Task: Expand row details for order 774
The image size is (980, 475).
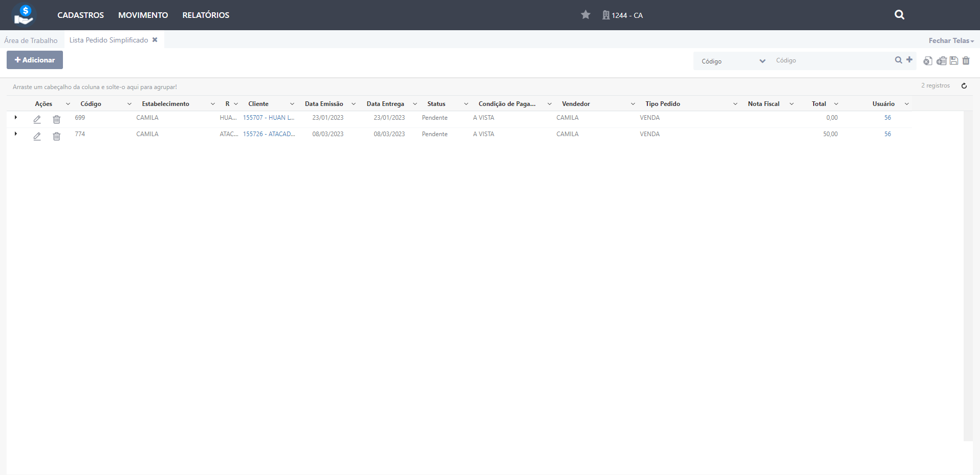Action: 16,134
